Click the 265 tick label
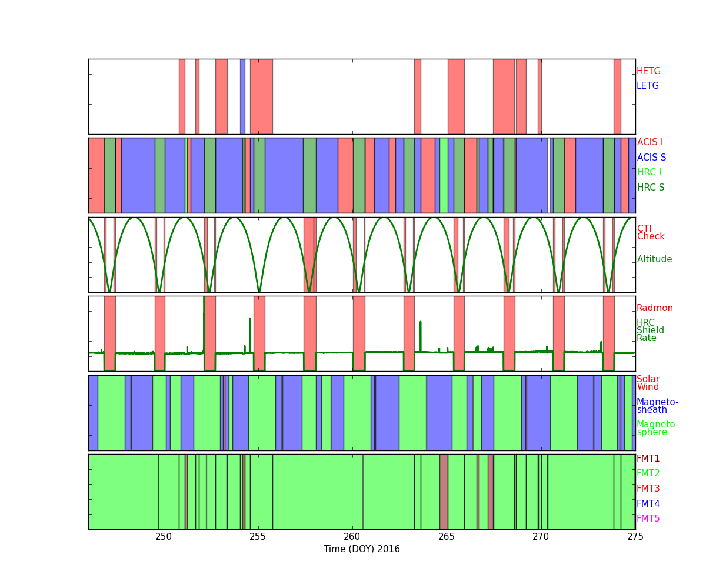Viewport: 706px width, 588px height. point(447,536)
